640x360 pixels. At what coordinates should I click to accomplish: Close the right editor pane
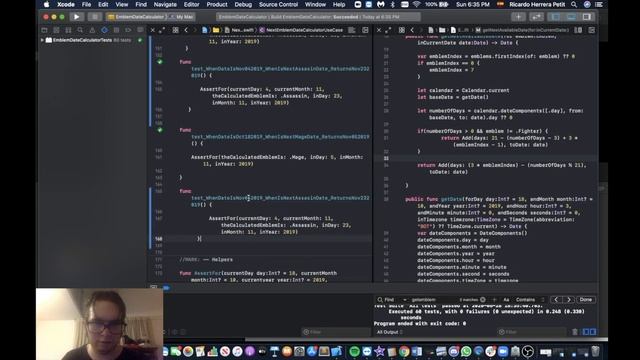[379, 30]
